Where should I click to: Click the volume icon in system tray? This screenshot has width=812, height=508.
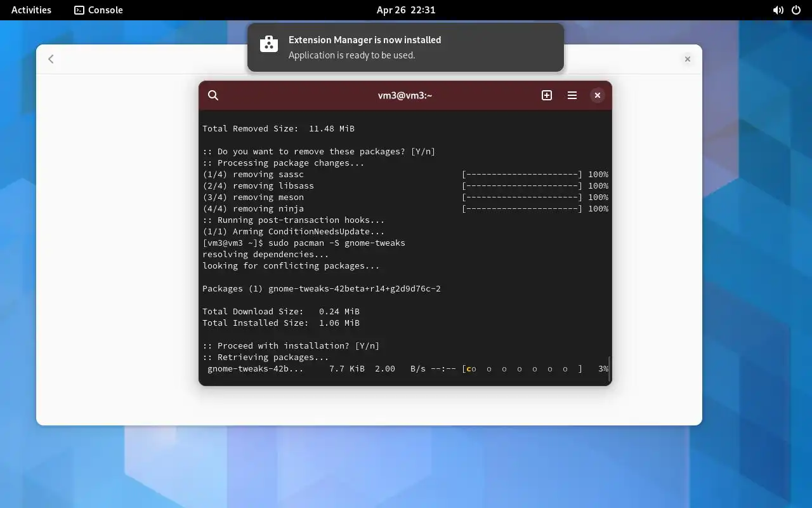[x=778, y=10]
